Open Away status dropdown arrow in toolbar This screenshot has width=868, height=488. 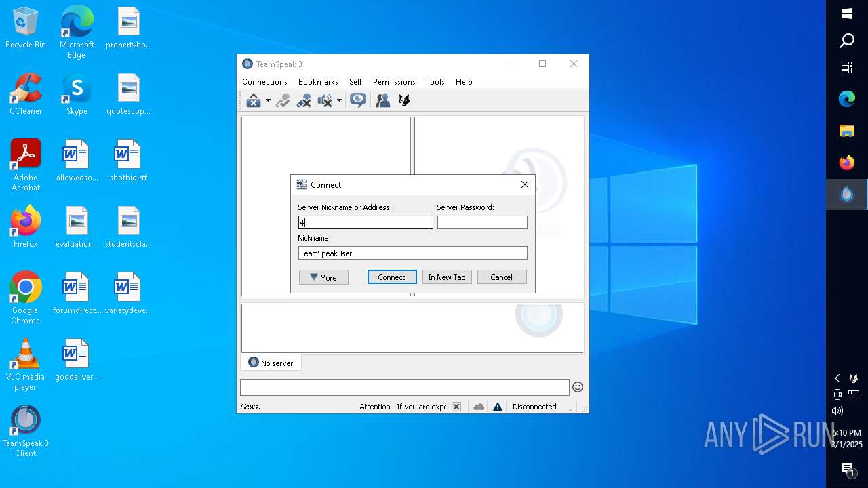click(x=268, y=101)
